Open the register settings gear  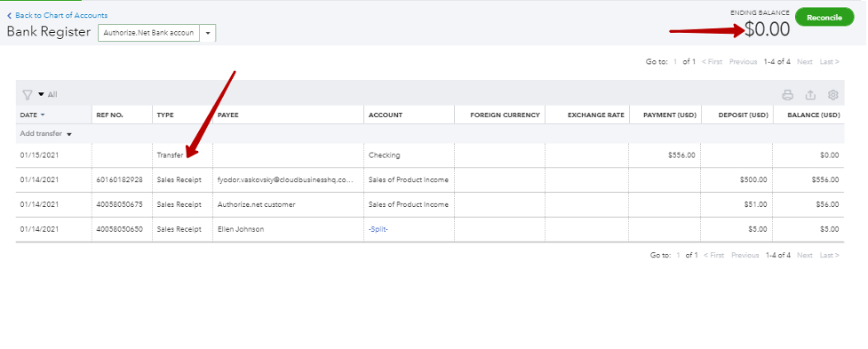[x=832, y=95]
